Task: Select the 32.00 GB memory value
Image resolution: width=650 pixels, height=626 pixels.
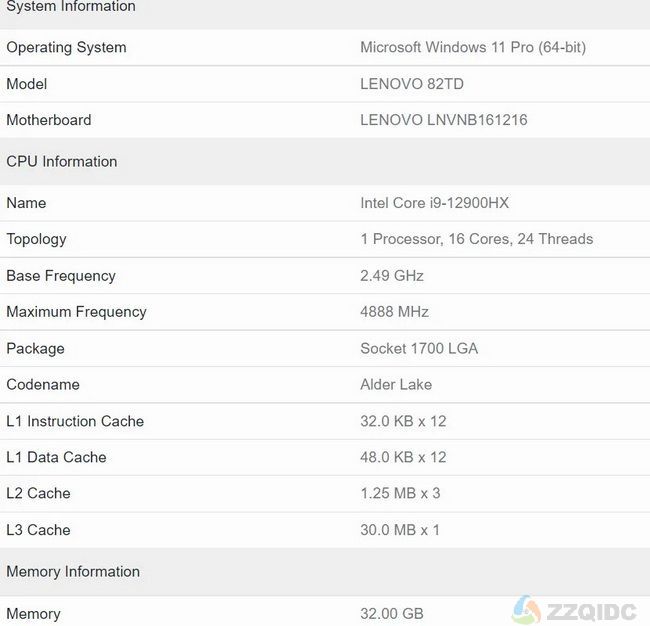Action: tap(392, 614)
